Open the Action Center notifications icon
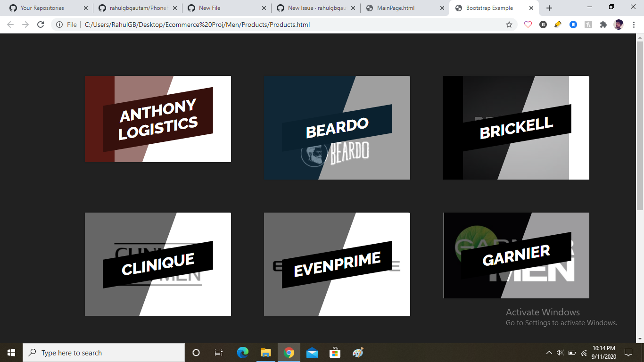Viewport: 644px width, 362px height. point(628,353)
